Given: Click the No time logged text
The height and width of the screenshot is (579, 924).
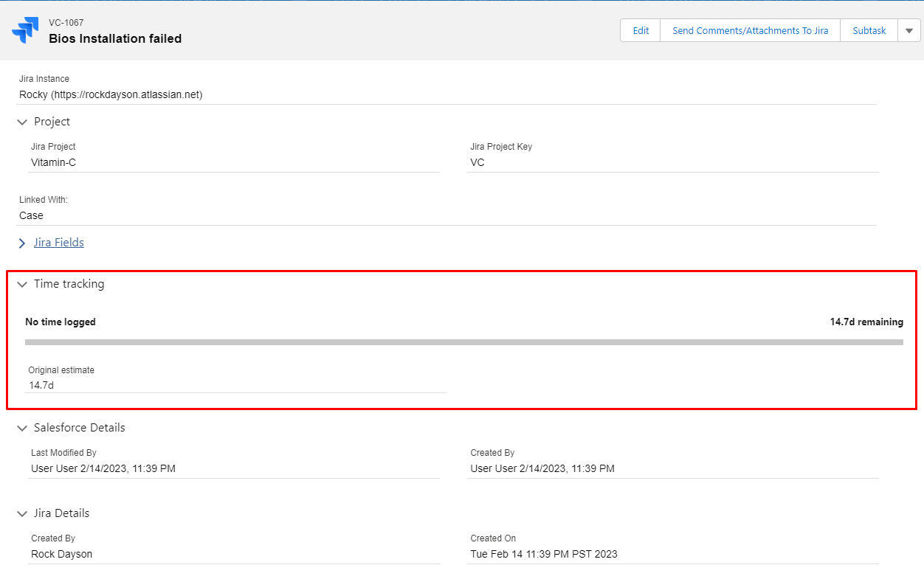Looking at the screenshot, I should (x=61, y=322).
